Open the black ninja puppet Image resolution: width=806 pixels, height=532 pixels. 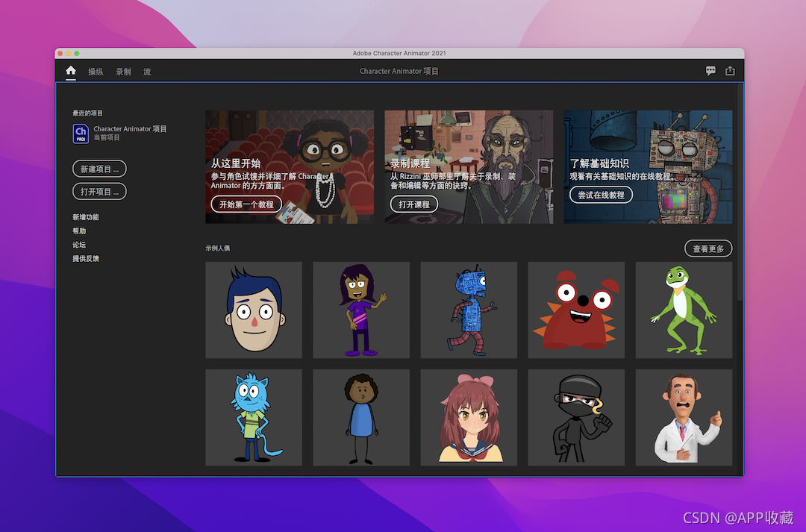[576, 417]
